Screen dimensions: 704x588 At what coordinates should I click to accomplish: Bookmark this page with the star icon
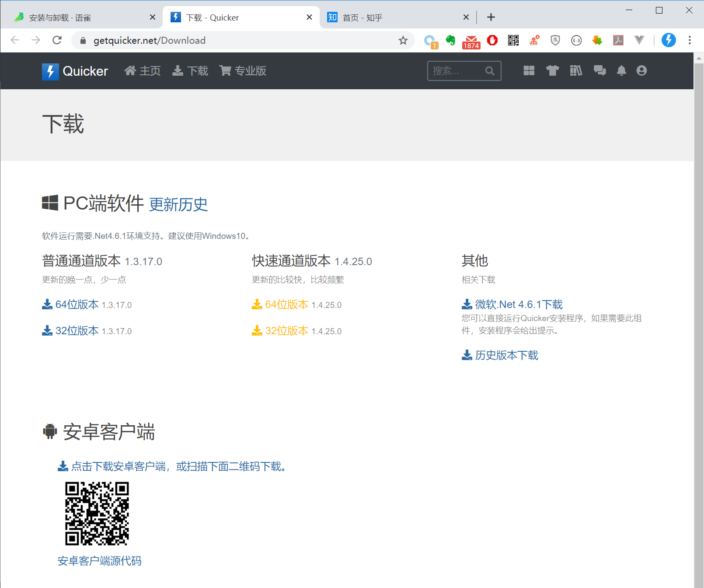pos(403,40)
